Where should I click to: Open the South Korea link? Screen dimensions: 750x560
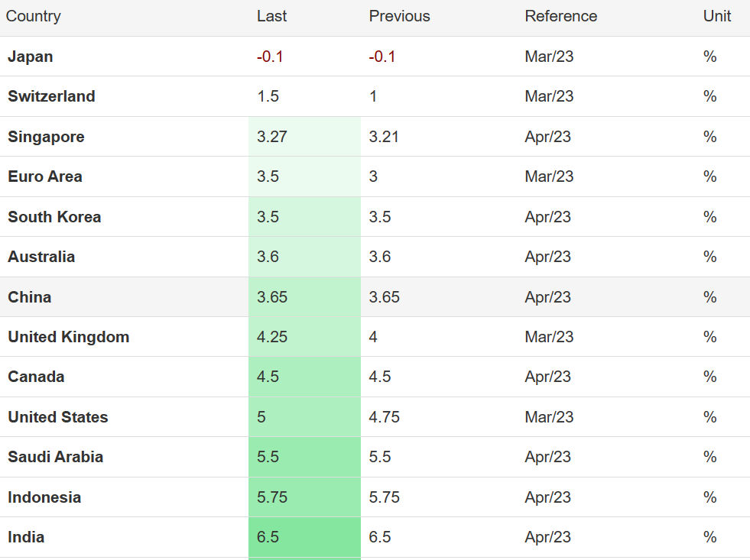54,217
